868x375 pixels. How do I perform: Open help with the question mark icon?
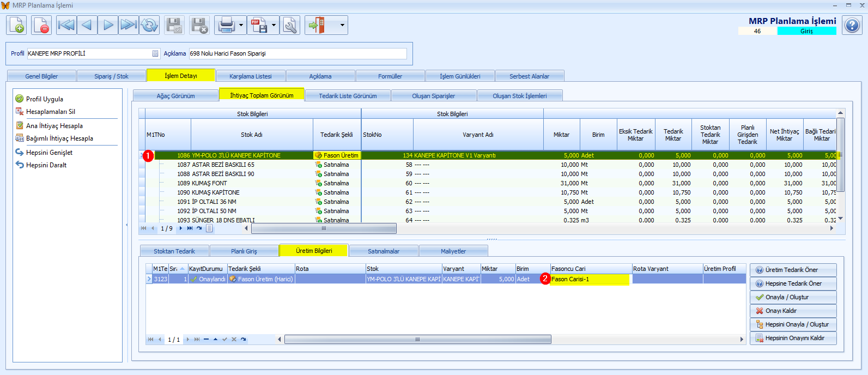coord(852,25)
